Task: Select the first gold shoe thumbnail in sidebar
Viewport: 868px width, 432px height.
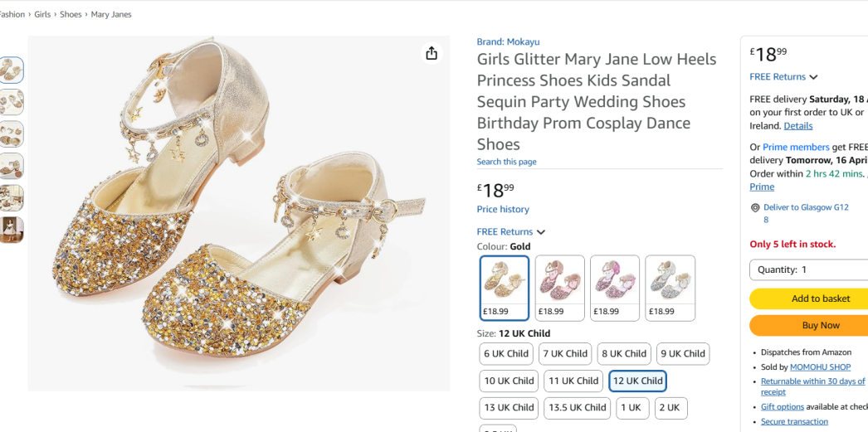Action: click(12, 70)
